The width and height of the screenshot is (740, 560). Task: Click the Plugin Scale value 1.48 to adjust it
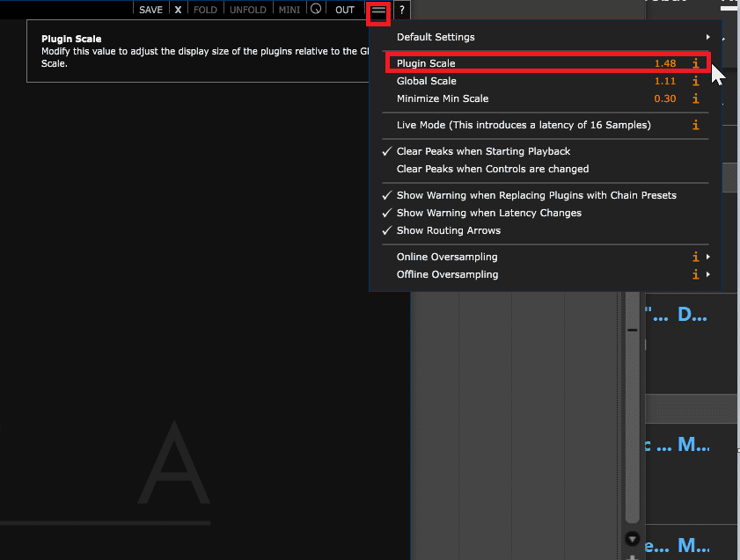pos(666,62)
